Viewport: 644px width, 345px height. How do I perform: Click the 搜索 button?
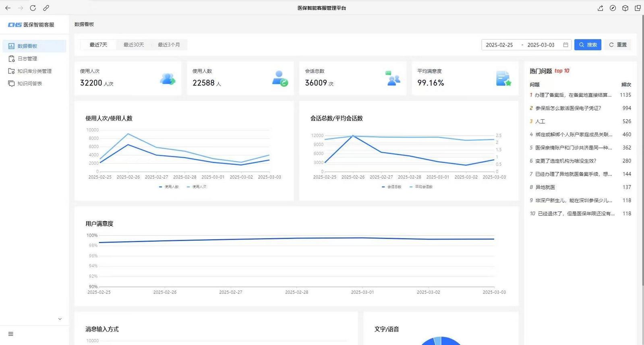588,45
